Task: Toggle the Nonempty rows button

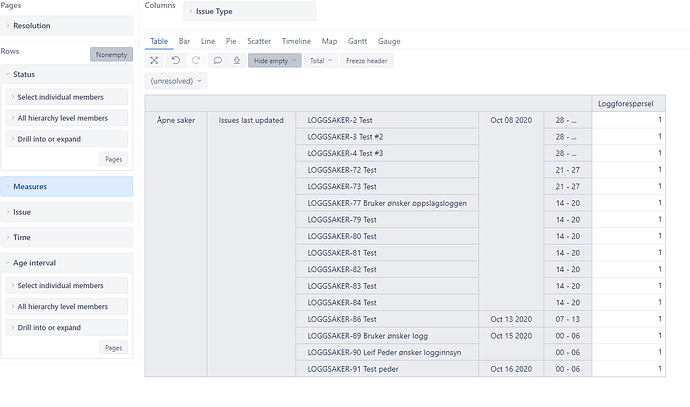Action: tap(111, 55)
